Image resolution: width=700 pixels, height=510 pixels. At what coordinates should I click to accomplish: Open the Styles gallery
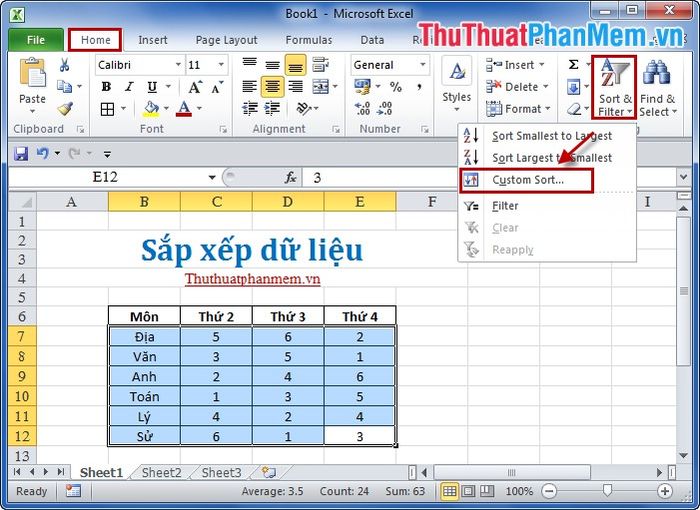[456, 85]
